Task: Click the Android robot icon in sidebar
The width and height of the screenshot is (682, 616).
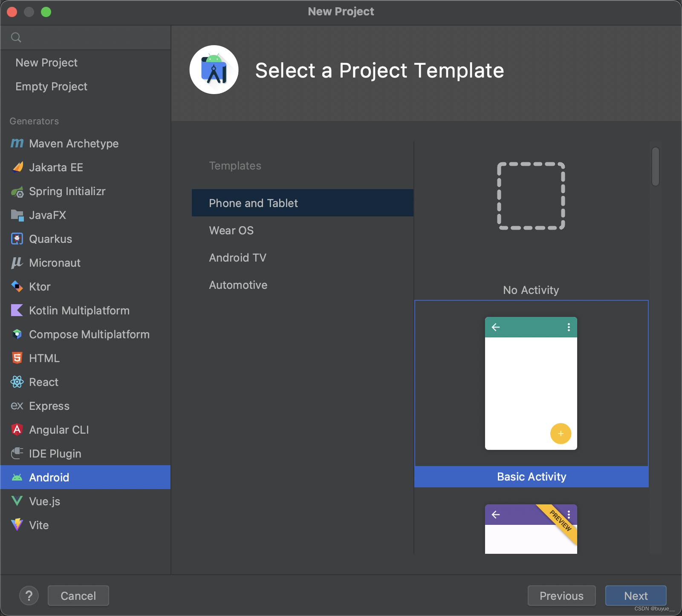Action: click(x=17, y=478)
